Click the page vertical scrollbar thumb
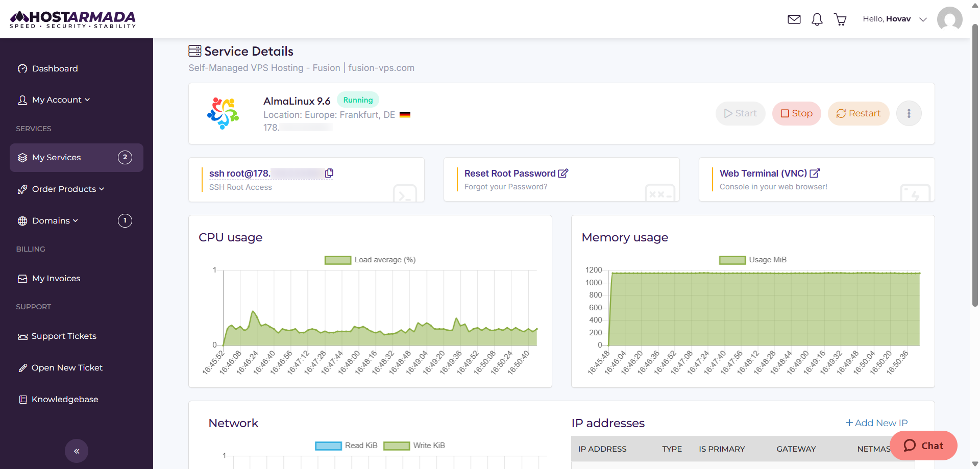The width and height of the screenshot is (980, 469). coord(975,165)
